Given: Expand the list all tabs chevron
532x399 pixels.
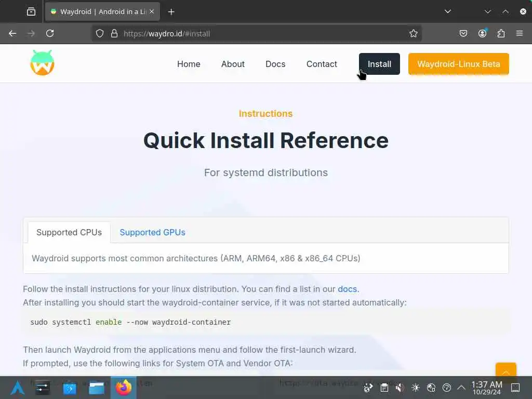Looking at the screenshot, I should 448,11.
